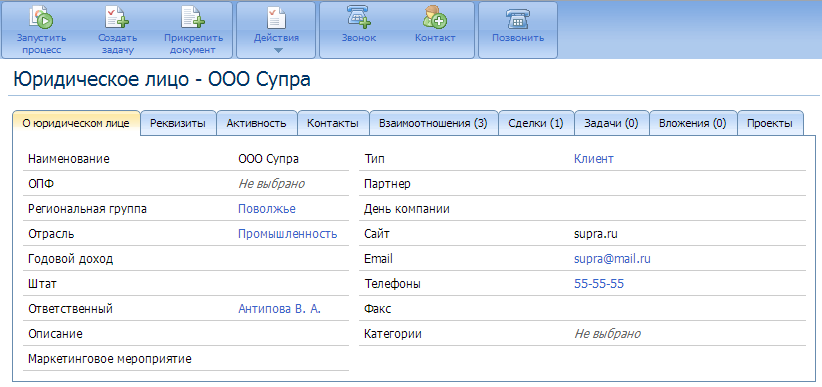Viewport: 822px width, 387px height.
Task: Click the Прикрепить документ icon
Action: tap(193, 18)
